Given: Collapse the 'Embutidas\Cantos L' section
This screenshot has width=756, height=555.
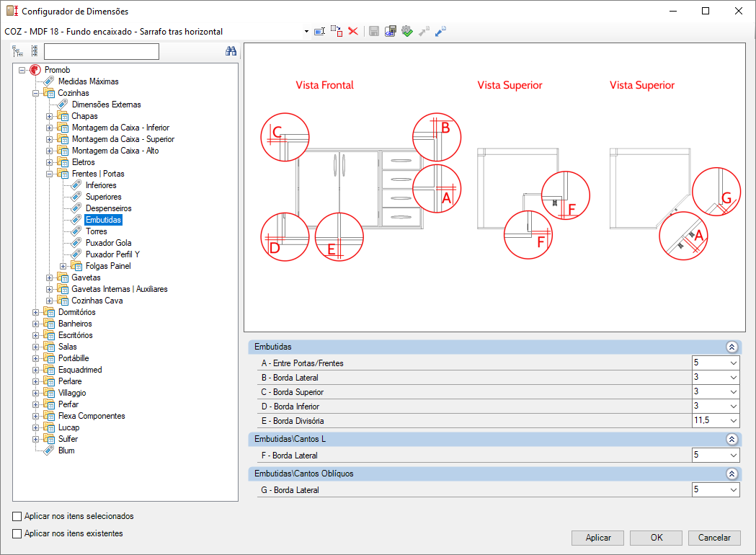Looking at the screenshot, I should 731,439.
